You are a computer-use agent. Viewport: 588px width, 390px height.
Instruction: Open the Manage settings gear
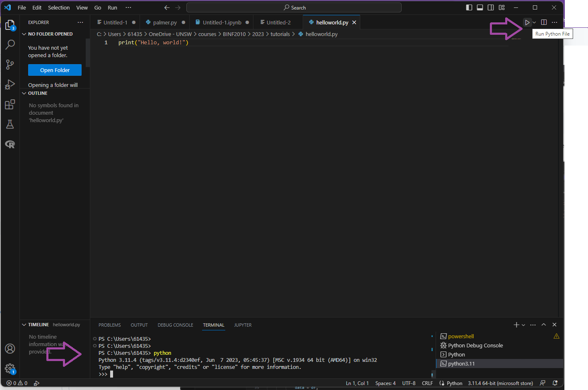10,368
